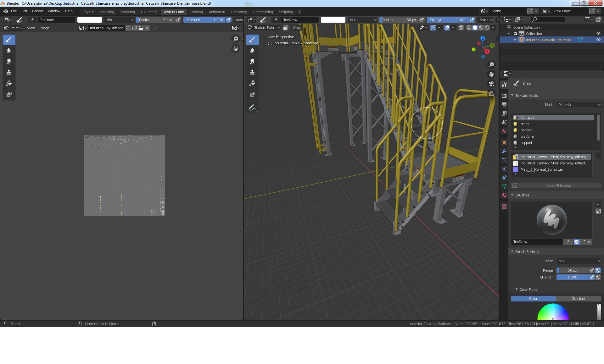
Task: Uncheck the Collection checkbox in outliner
Action: (515, 33)
